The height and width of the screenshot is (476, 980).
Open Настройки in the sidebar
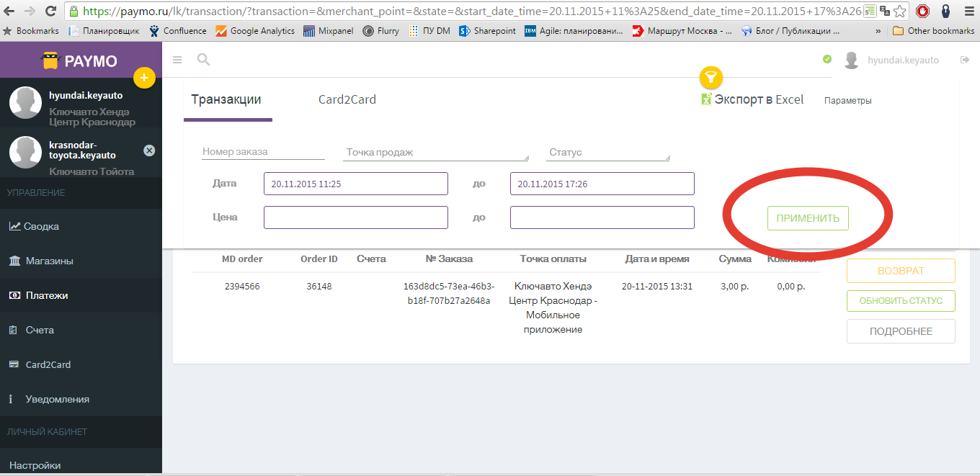point(81,465)
